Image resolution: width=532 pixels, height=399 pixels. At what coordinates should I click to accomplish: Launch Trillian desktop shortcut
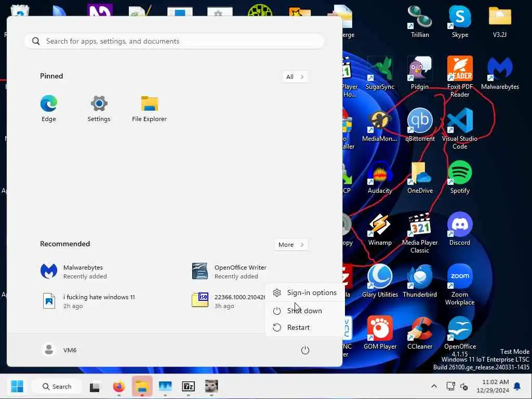click(420, 21)
